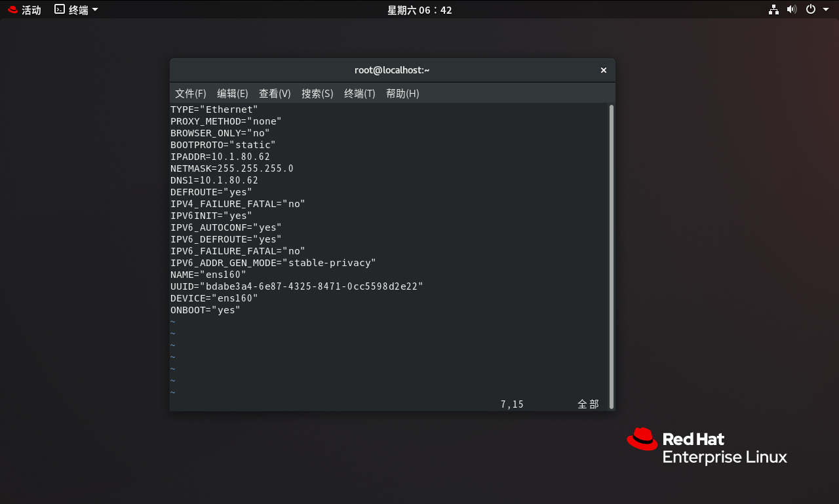Close the root@localhost terminal window
Screen dimensions: 839x504
point(604,70)
